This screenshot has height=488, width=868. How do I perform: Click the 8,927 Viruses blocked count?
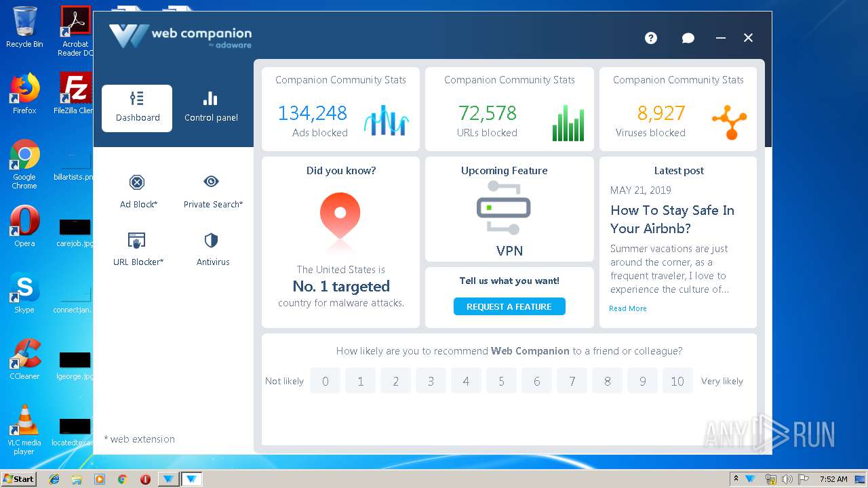point(661,113)
